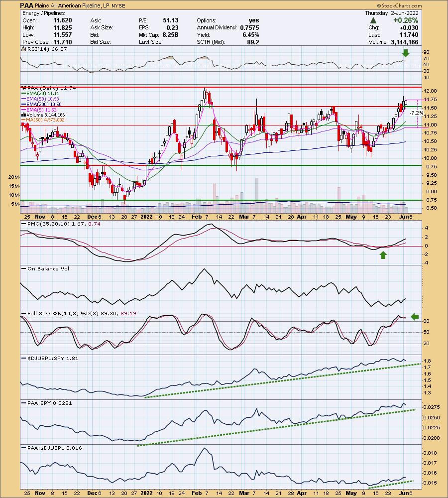Image resolution: width=448 pixels, height=498 pixels.
Task: Click the PAA:$DJUSPL 0.016 panel label
Action: click(x=52, y=448)
